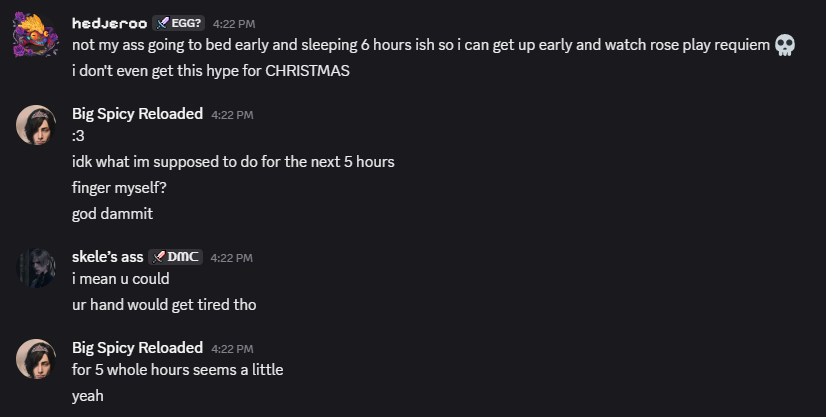Viewport: 826px width, 417px height.
Task: Click the timestamp next to hedjeroo's EGG? tag
Action: 234,23
